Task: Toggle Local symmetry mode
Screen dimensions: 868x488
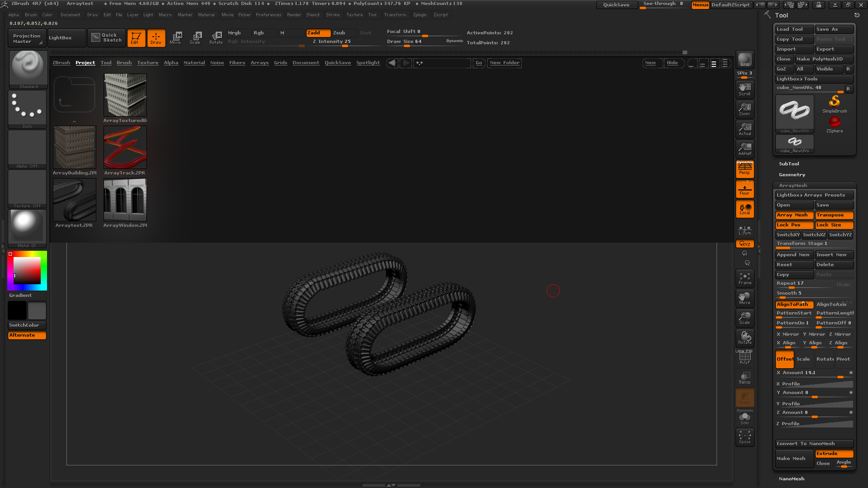Action: [x=745, y=209]
